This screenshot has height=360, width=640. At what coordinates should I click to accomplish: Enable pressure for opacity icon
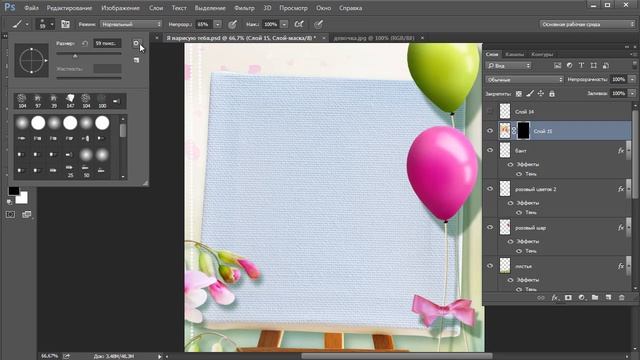[x=232, y=24]
